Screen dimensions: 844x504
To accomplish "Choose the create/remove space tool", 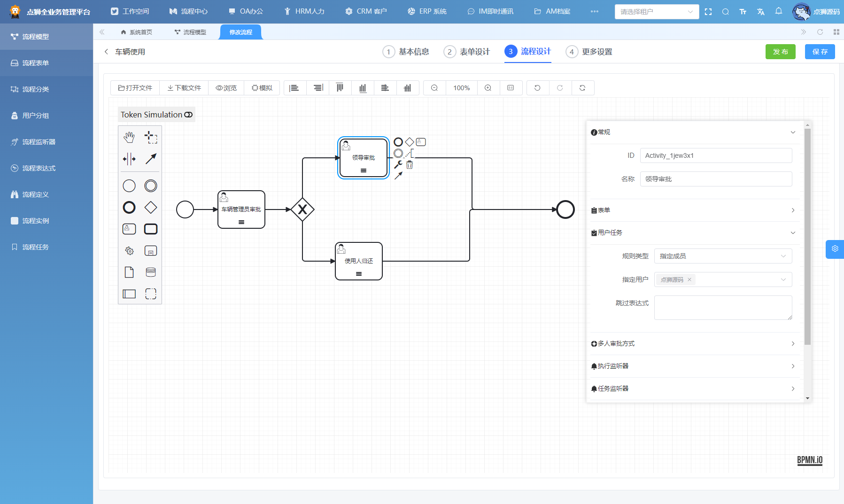I will point(129,159).
